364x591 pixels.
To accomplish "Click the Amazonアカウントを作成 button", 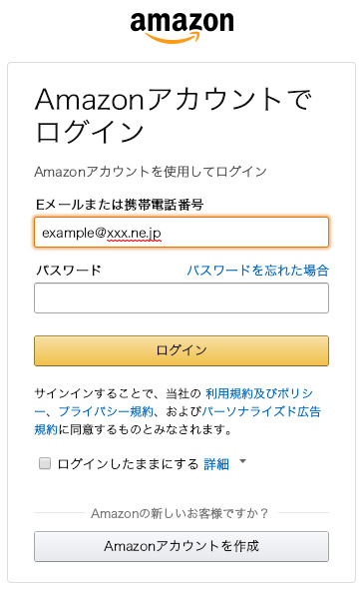I will pos(182,546).
